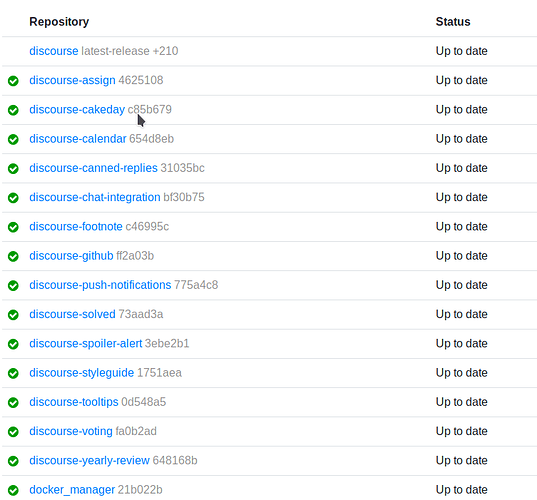Screen dimensions: 537x500
Task: Open the discourse-spoiler-alert link
Action: 86,343
